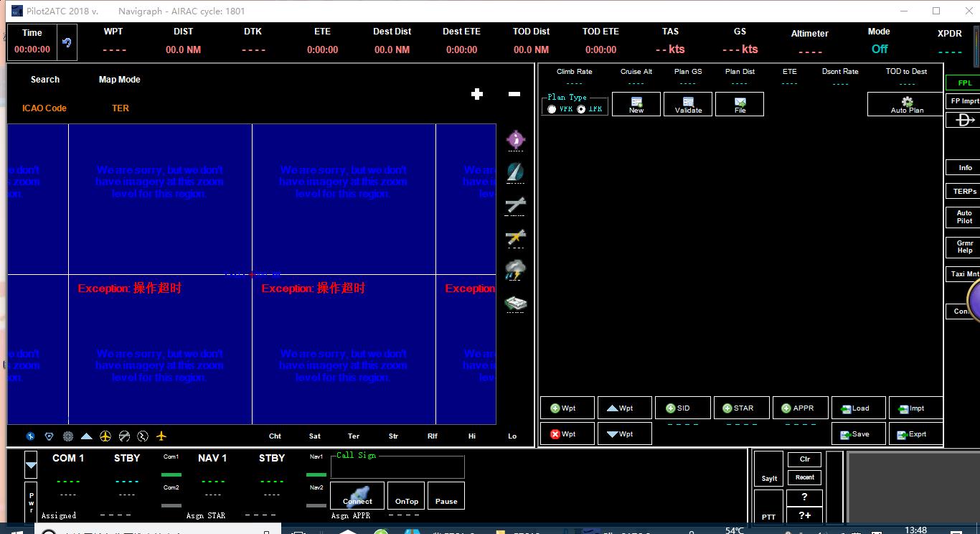Screen dimensions: 980x534
Task: Click the Pause button
Action: (x=446, y=495)
